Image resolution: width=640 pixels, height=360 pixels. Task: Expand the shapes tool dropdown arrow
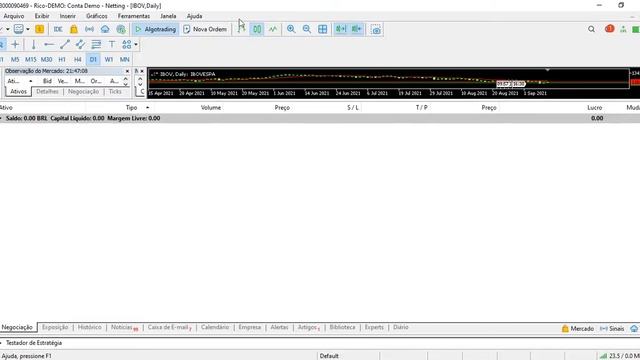pos(136,44)
